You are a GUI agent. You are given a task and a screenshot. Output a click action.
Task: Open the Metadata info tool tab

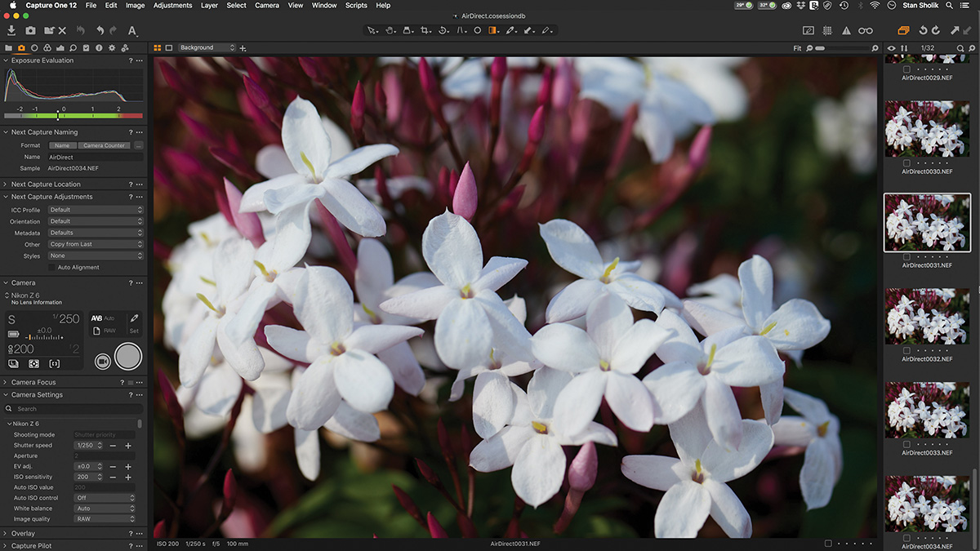tap(99, 48)
